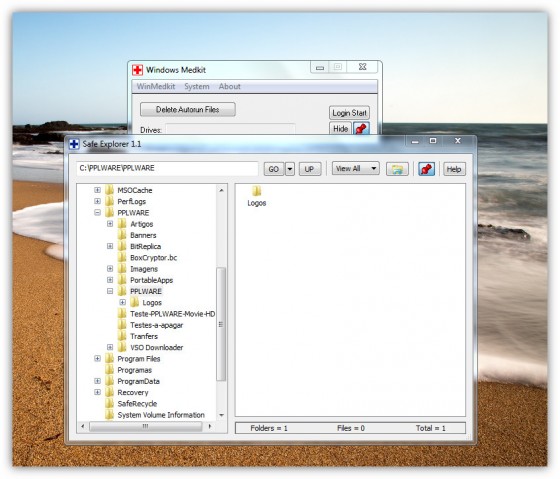This screenshot has width=560, height=479.
Task: Expand the PortableApps tree node
Action: pos(110,280)
